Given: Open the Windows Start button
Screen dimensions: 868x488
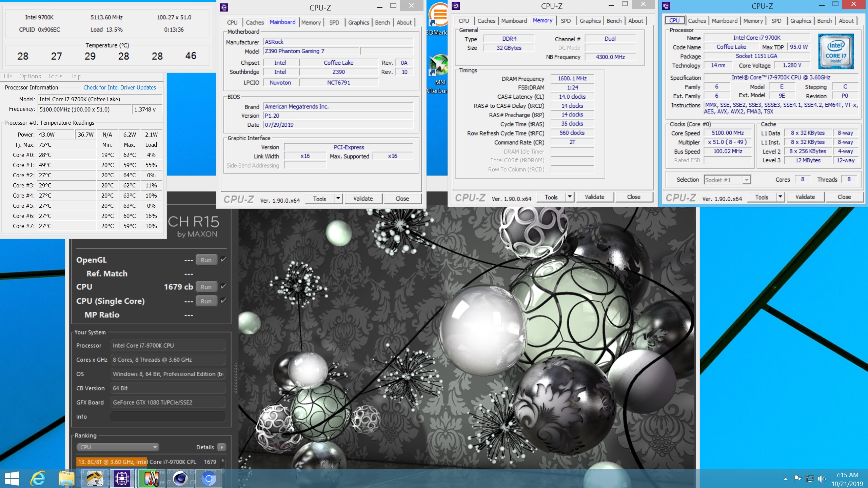Looking at the screenshot, I should click(12, 479).
